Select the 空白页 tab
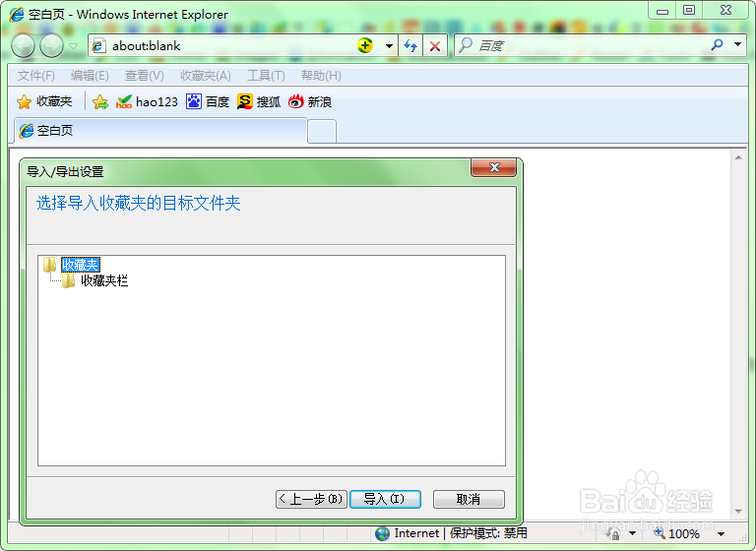The height and width of the screenshot is (551, 756). 160,131
